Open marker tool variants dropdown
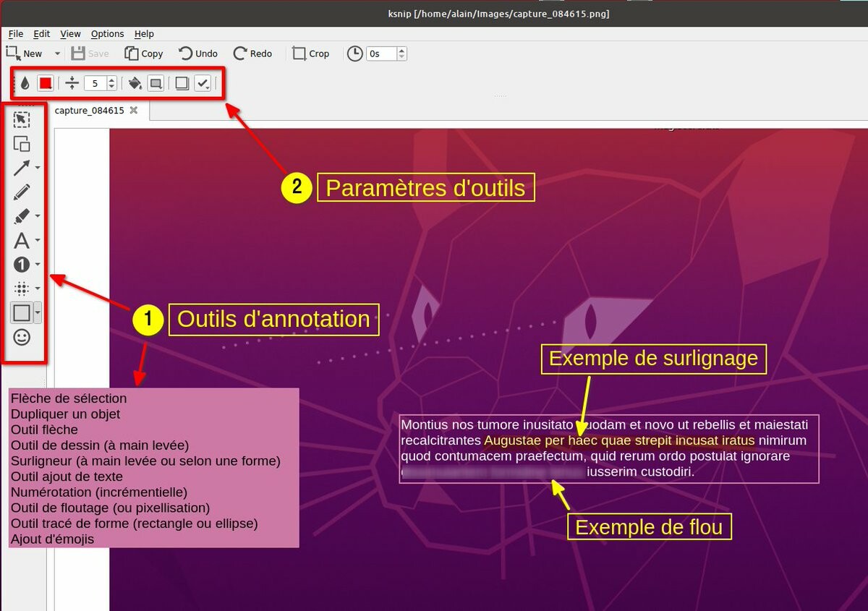 pos(38,215)
